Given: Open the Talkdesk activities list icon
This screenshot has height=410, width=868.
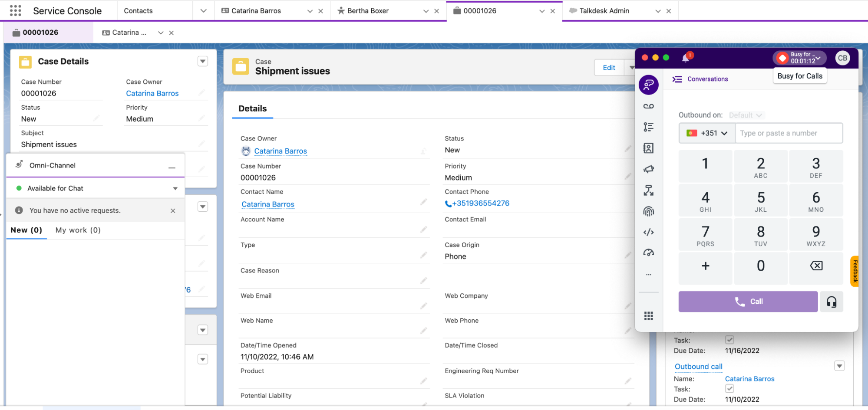Looking at the screenshot, I should [648, 127].
